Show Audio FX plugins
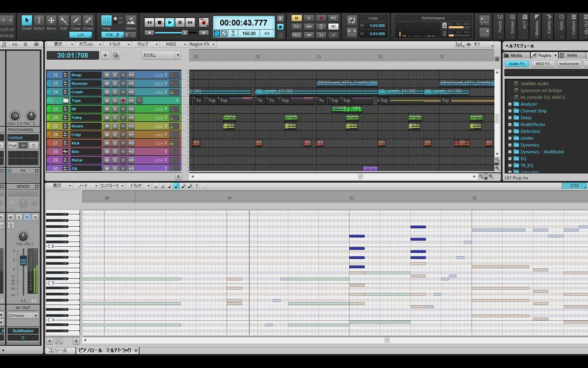This screenshot has width=588, height=368. 517,64
